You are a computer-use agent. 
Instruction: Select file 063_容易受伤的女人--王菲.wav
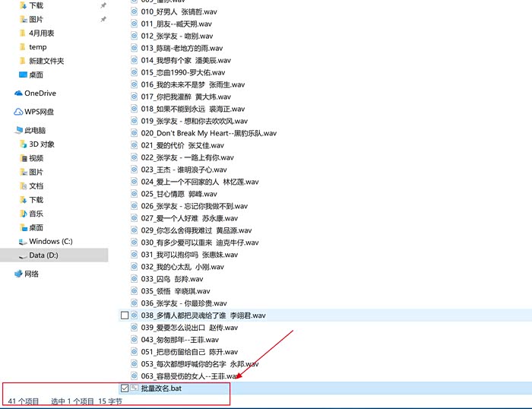pyautogui.click(x=189, y=376)
